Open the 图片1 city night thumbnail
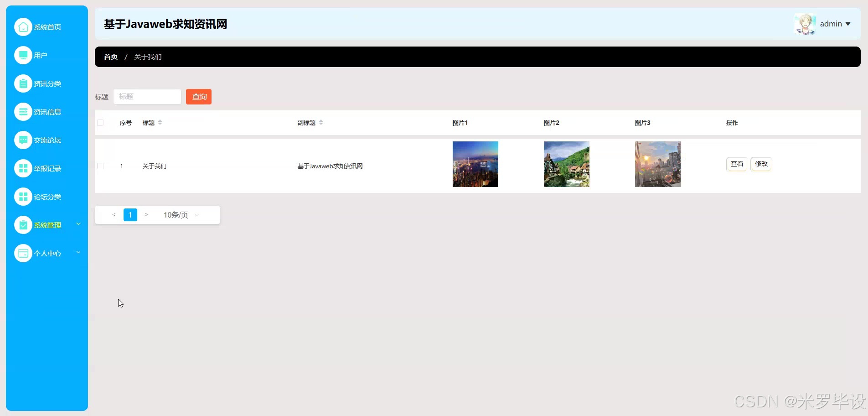868x416 pixels. (x=475, y=164)
